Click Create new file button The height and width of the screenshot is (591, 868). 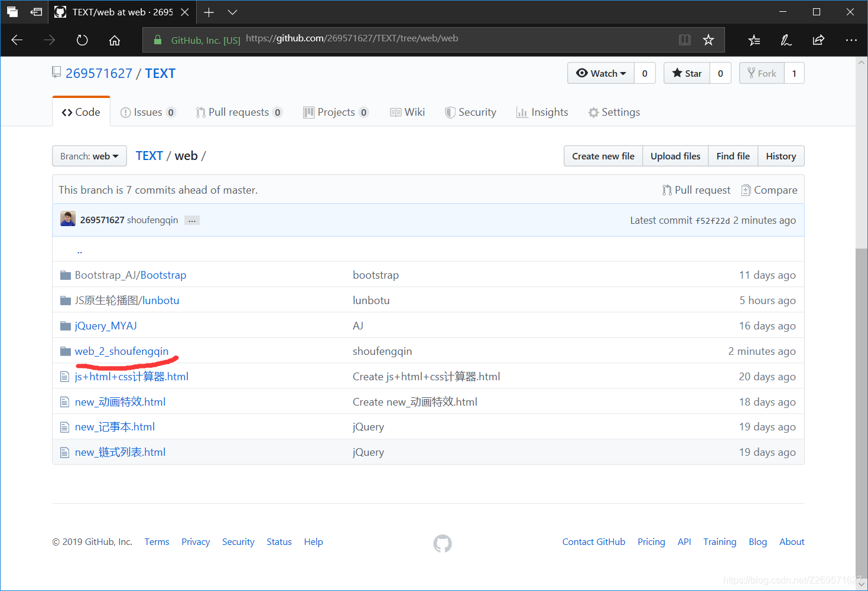(603, 156)
